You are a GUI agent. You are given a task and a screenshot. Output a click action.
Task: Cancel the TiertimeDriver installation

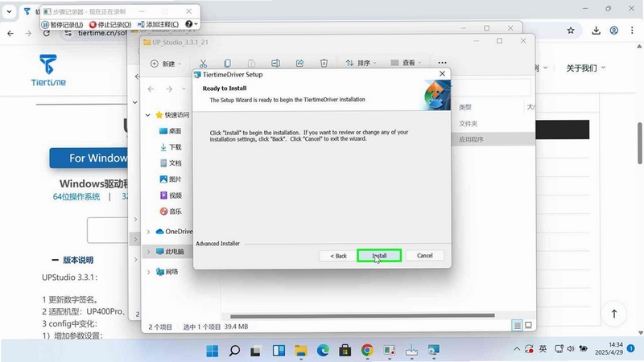tap(425, 255)
